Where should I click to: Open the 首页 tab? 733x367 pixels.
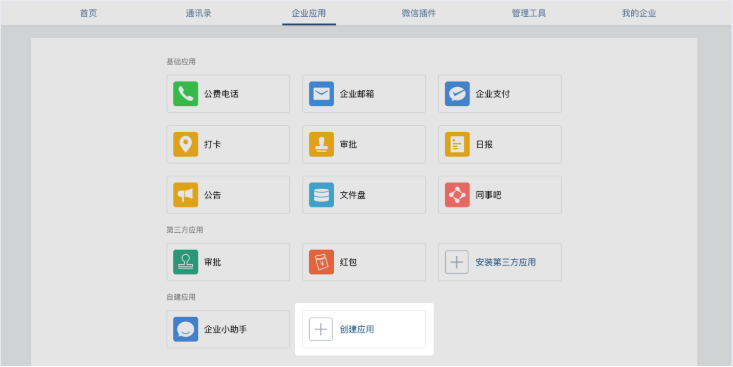[x=88, y=13]
